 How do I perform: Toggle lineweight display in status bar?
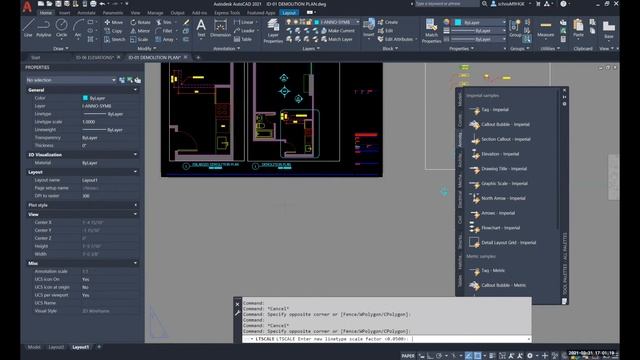492,356
